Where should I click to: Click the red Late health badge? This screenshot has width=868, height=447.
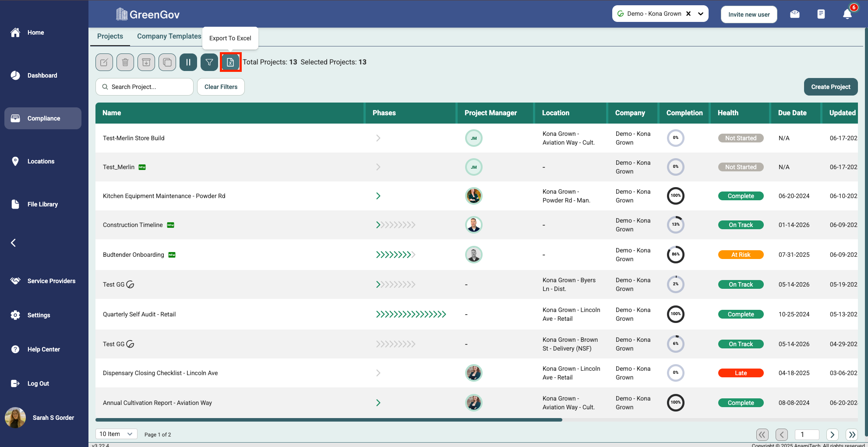[x=741, y=373]
